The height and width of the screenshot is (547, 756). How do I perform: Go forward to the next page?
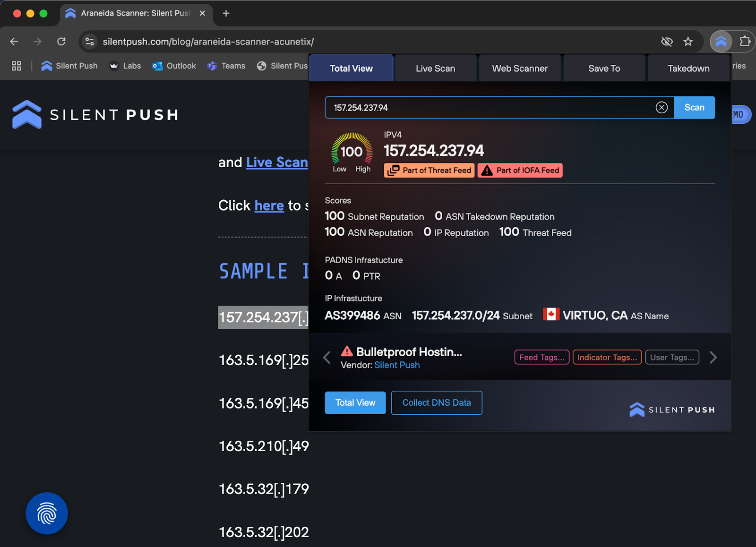pyautogui.click(x=37, y=42)
